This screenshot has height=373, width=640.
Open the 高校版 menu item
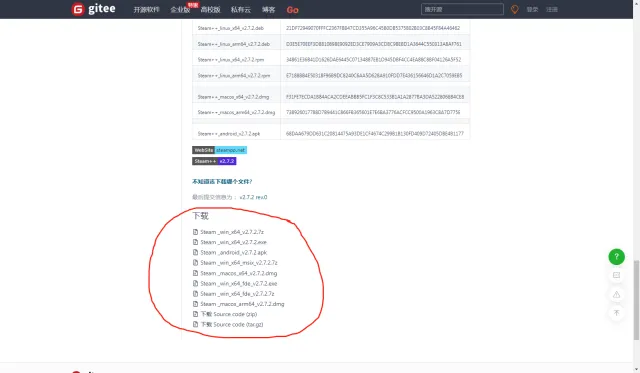pyautogui.click(x=211, y=9)
